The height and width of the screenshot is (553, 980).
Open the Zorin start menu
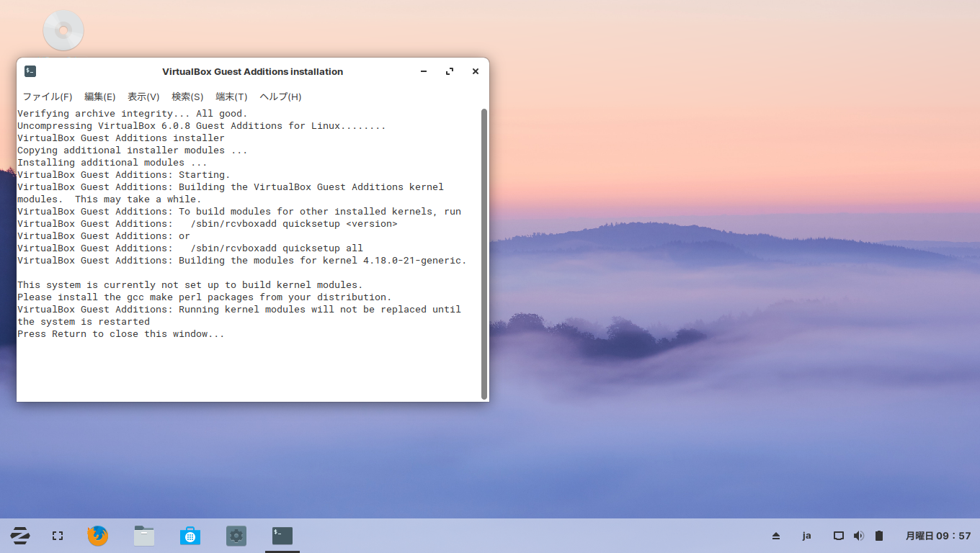[x=19, y=536]
